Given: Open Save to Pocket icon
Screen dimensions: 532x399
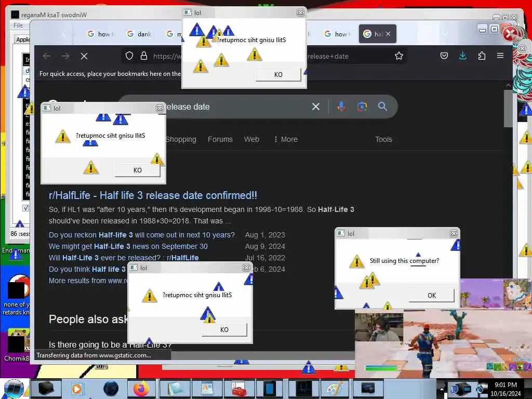Looking at the screenshot, I should coord(444,56).
